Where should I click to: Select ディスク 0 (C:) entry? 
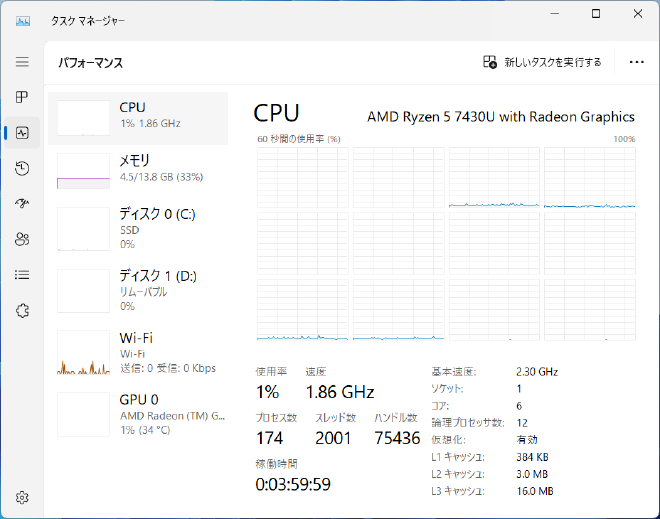coord(138,229)
